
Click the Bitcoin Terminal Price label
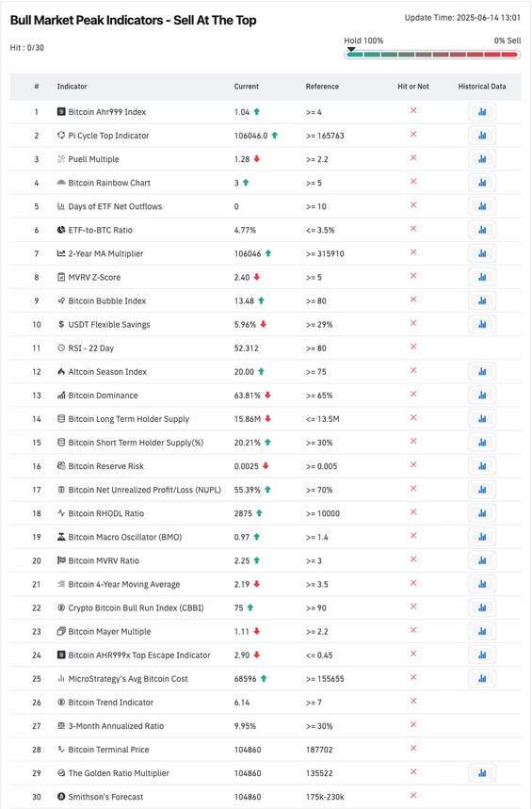coord(108,750)
